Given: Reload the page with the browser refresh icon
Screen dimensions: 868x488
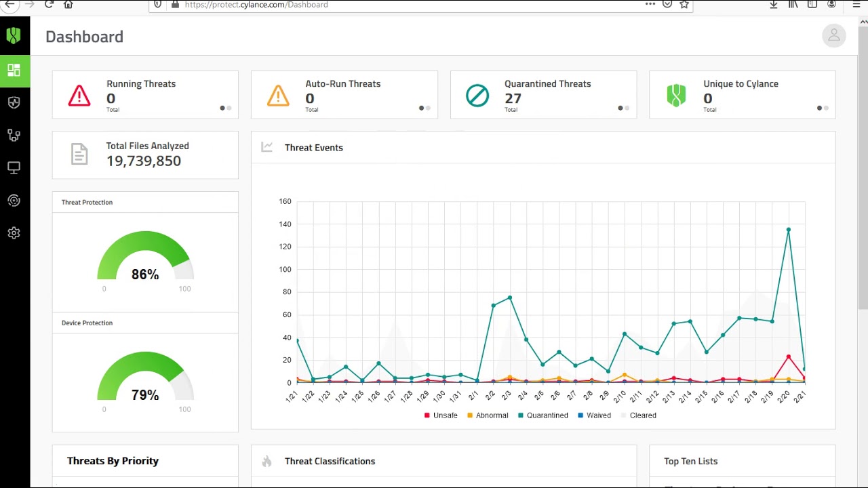Looking at the screenshot, I should coord(49,4).
